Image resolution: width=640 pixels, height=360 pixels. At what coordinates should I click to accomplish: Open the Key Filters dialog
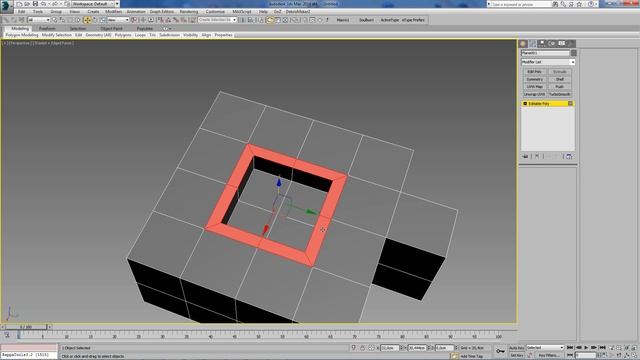point(548,356)
